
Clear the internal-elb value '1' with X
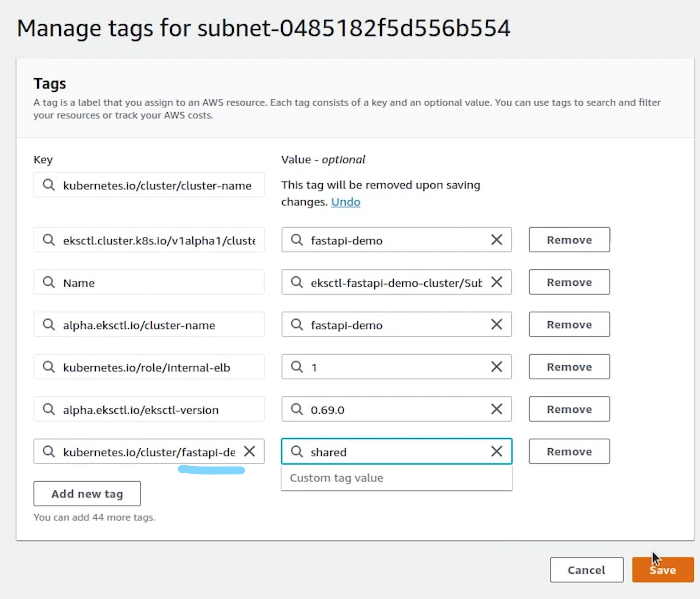coord(497,367)
